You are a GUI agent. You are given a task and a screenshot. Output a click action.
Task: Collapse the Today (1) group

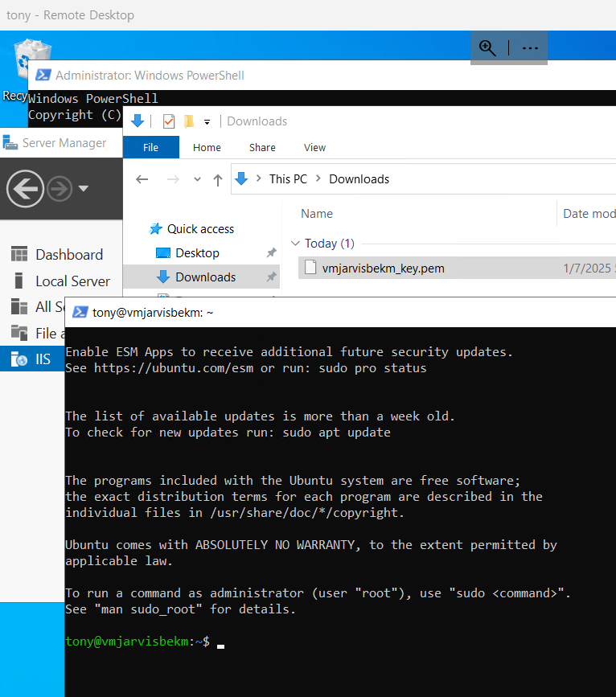[x=295, y=243]
